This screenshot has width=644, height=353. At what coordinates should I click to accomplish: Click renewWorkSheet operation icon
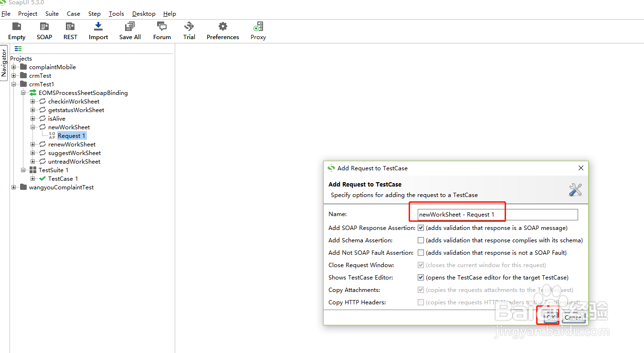(x=42, y=144)
